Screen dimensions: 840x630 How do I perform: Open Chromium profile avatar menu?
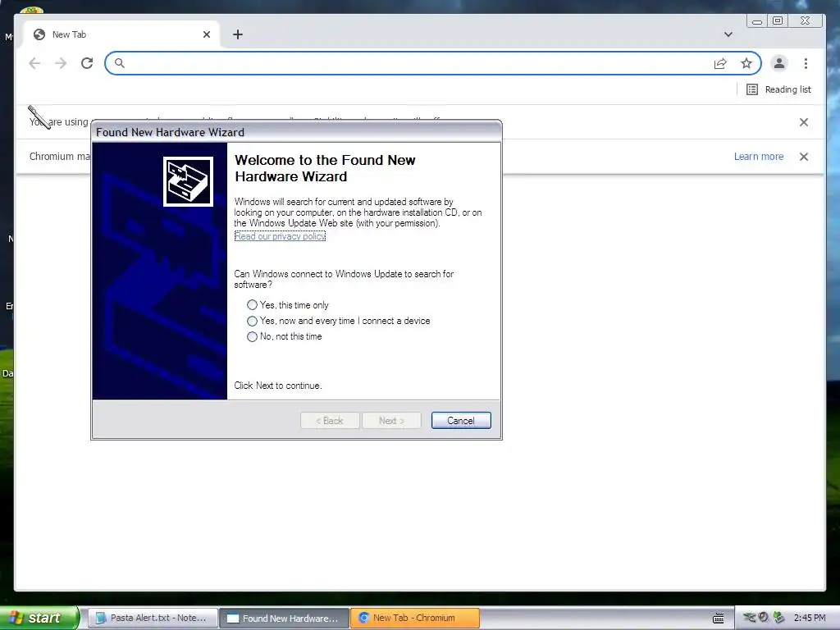(779, 63)
